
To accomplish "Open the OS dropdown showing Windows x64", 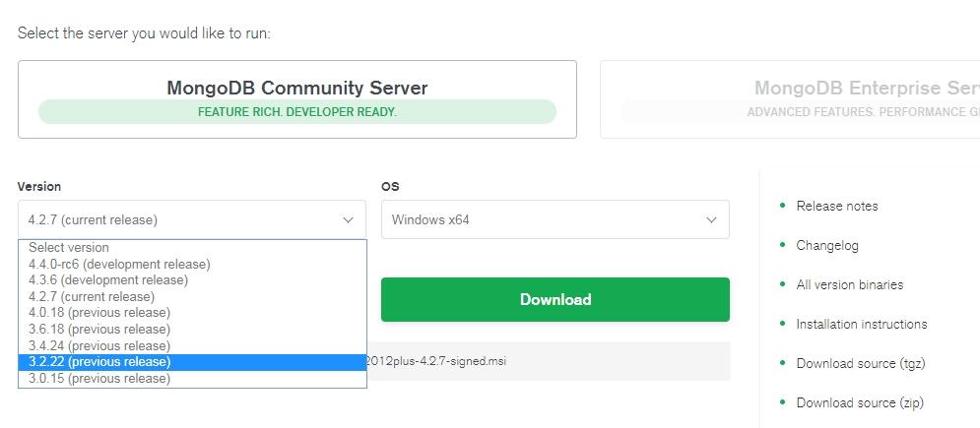I will click(x=555, y=219).
